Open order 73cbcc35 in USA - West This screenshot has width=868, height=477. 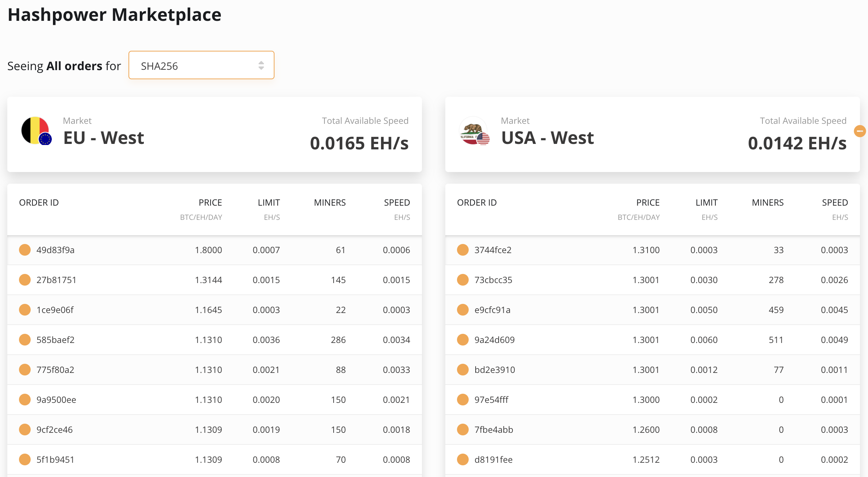[493, 280]
